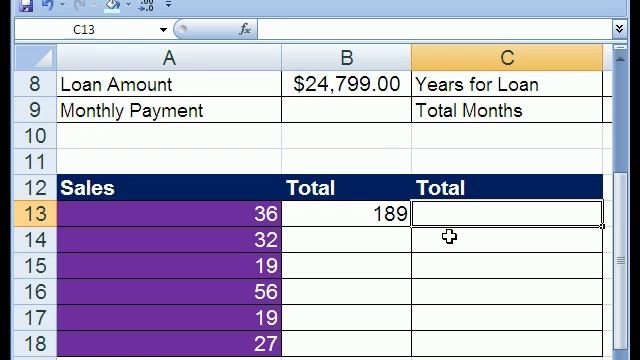
Task: Click the 'Years for Loan' cell
Action: [x=507, y=84]
